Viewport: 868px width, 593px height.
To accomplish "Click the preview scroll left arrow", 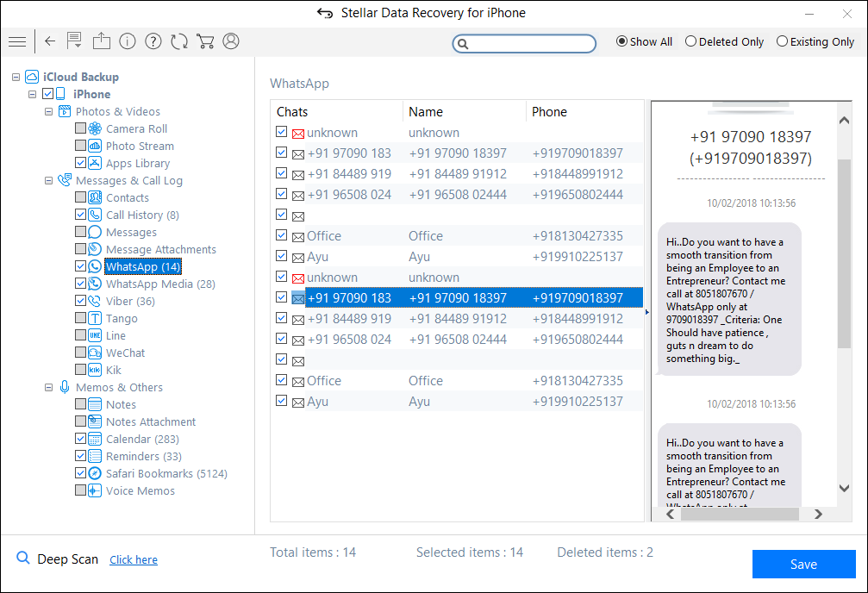I will [671, 515].
